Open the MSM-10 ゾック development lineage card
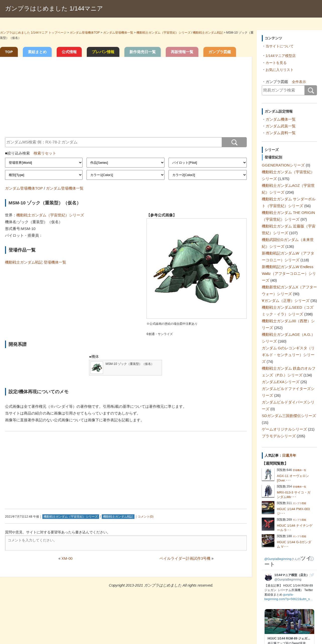Screen dimensions: 322x644 coord(125,368)
